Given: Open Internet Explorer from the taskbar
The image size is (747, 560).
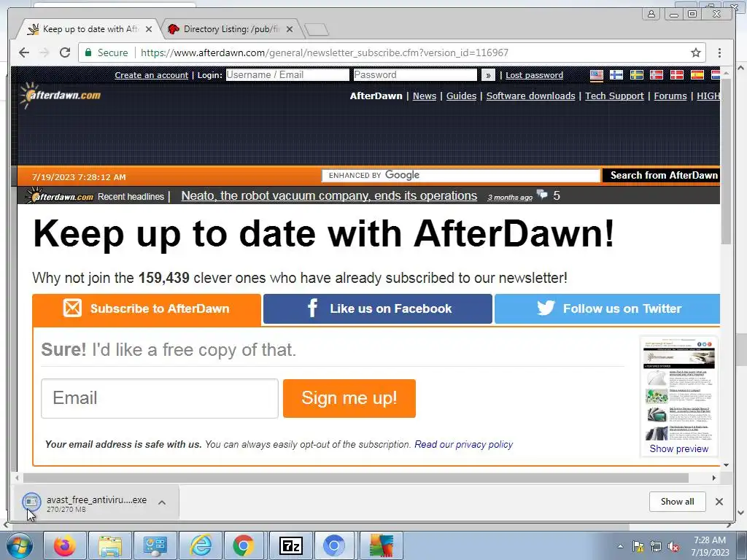Looking at the screenshot, I should click(x=201, y=545).
